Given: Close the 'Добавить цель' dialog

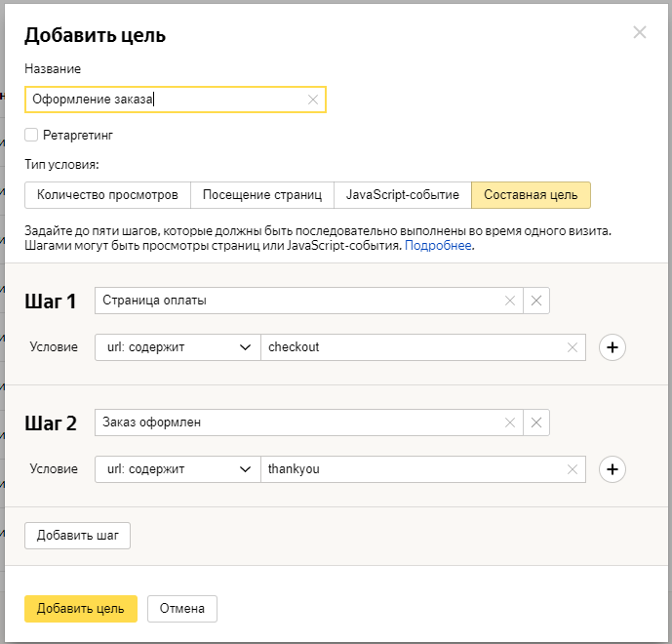Looking at the screenshot, I should [640, 32].
